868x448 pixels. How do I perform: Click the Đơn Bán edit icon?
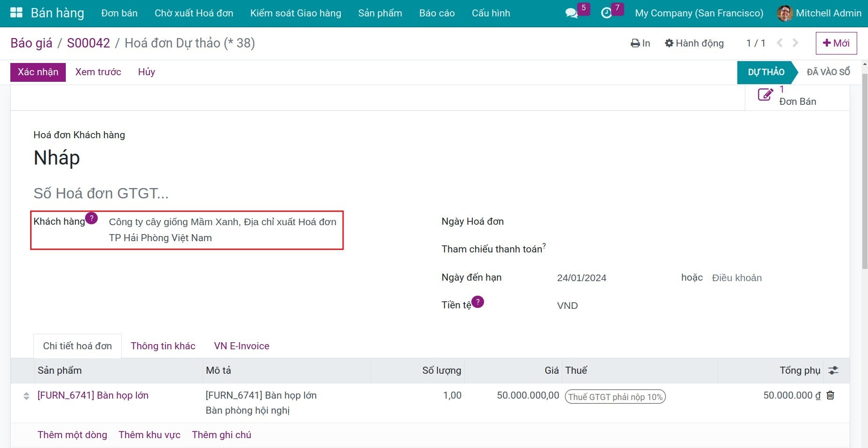[765, 95]
